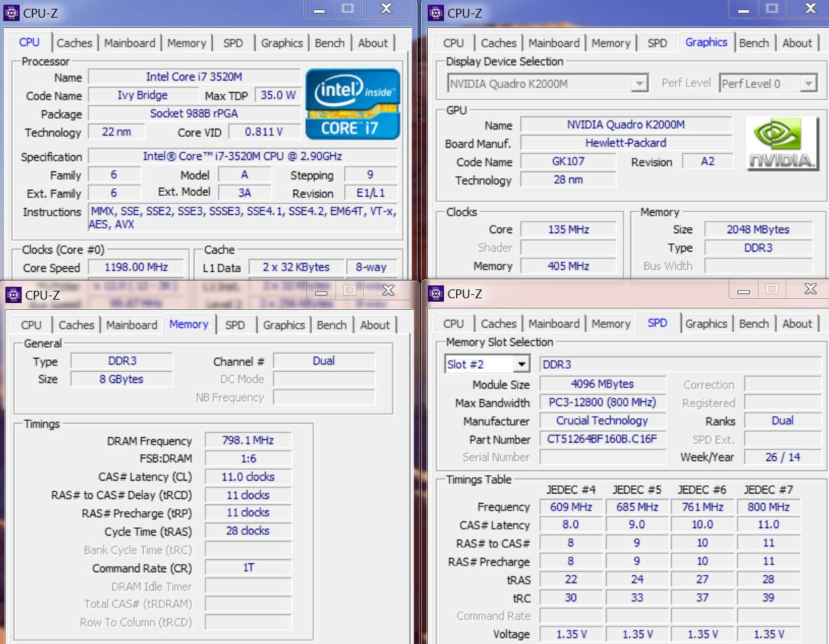Open the About tab in the Memory window
The image size is (829, 644).
[375, 325]
